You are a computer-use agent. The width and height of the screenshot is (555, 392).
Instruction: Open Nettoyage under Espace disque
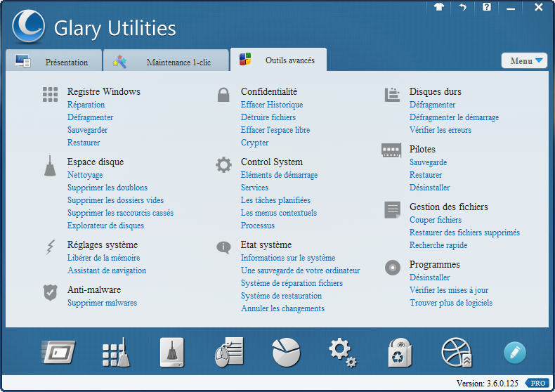pyautogui.click(x=85, y=175)
